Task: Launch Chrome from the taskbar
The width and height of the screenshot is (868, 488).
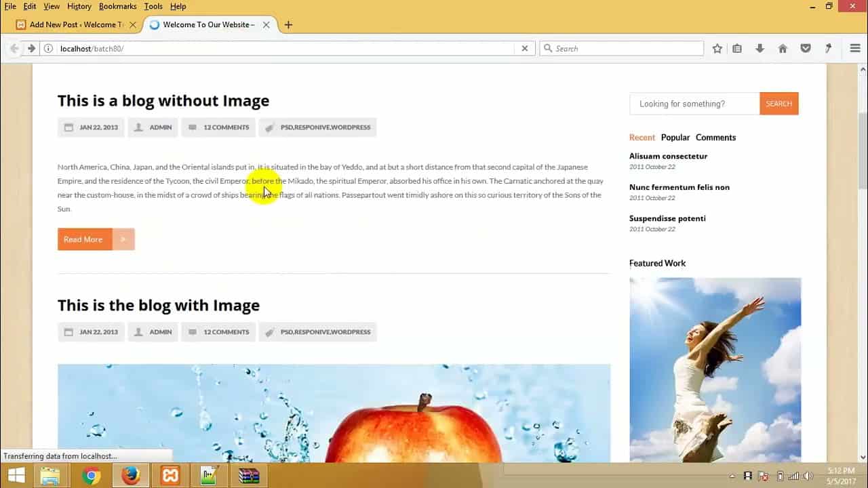Action: [92, 476]
